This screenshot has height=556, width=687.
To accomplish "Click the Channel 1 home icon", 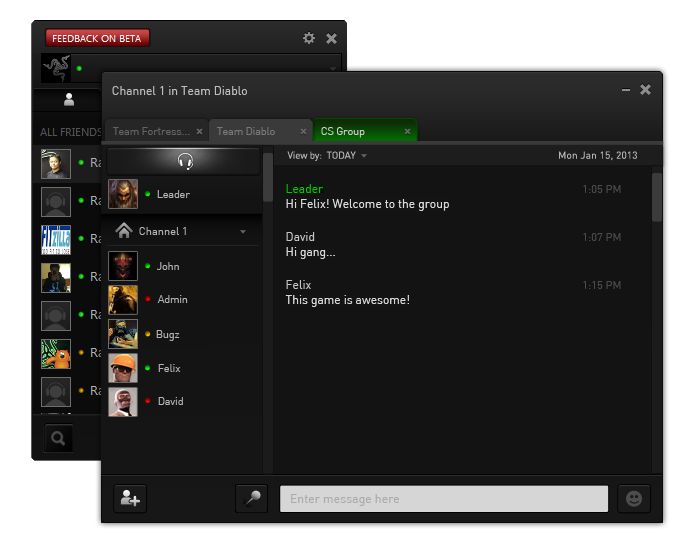I will coord(124,230).
